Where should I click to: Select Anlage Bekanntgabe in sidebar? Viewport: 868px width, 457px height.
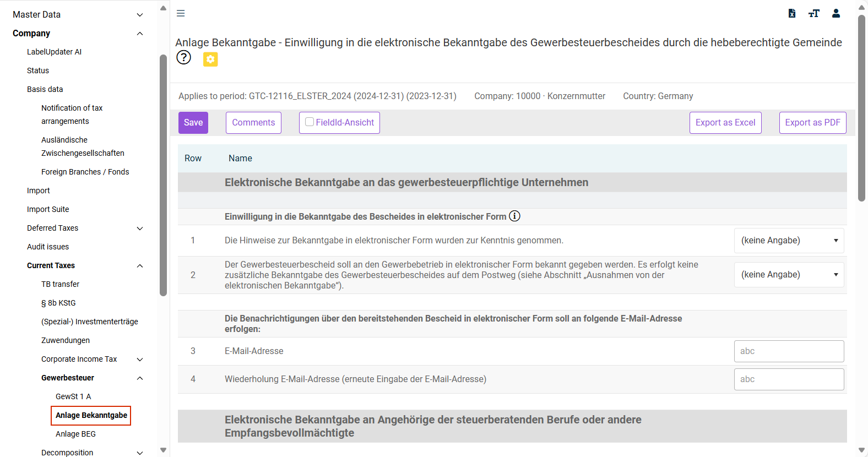point(91,415)
